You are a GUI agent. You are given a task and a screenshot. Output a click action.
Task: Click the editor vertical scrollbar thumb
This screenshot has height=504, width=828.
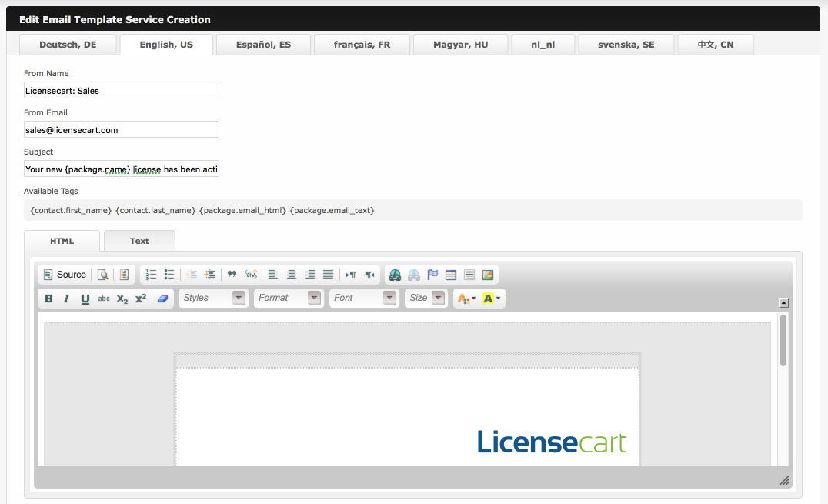[x=783, y=340]
